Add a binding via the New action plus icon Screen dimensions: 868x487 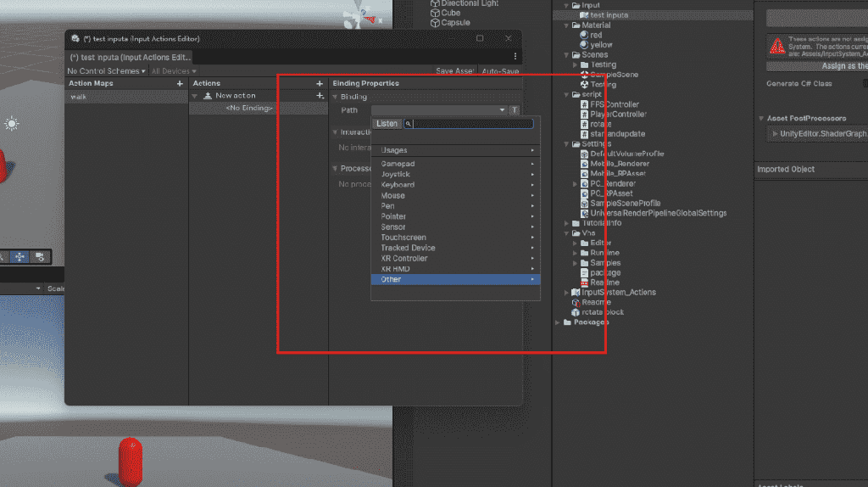tap(320, 96)
